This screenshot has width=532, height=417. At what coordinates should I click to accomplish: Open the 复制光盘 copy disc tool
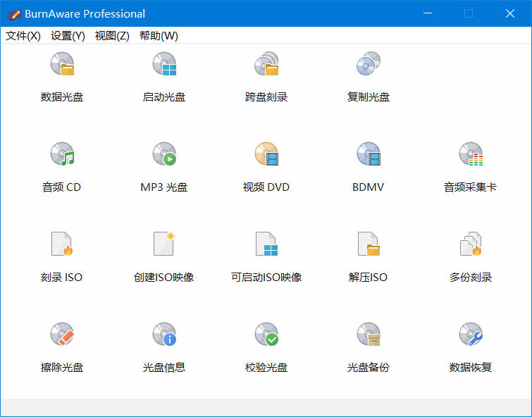(369, 64)
